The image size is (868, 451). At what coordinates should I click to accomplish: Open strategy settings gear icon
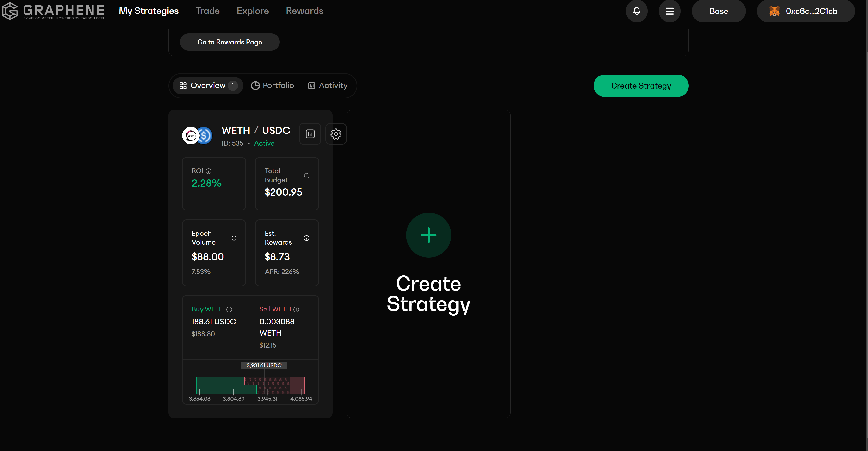point(336,134)
